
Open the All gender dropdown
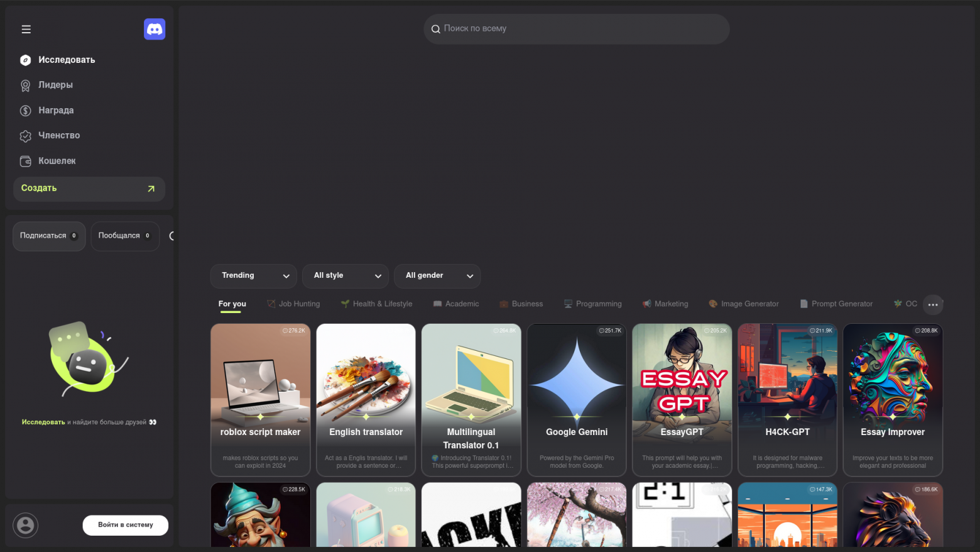click(437, 276)
